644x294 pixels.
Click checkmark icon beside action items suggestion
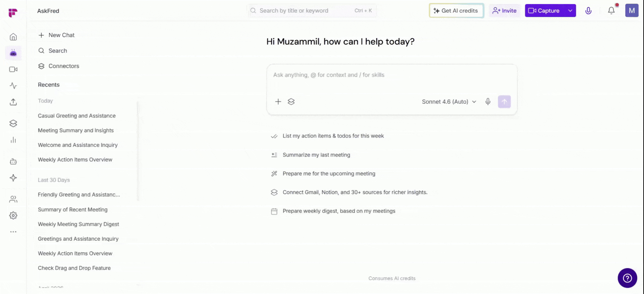[274, 136]
